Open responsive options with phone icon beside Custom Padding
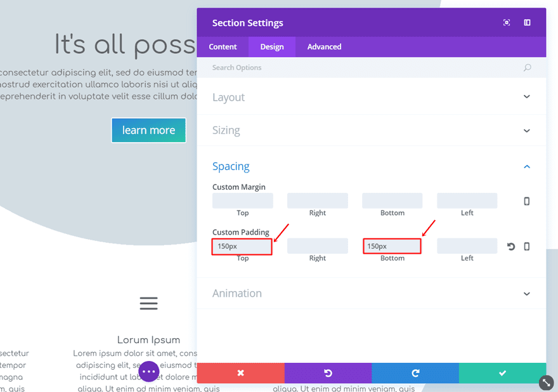The width and height of the screenshot is (558, 392). click(x=527, y=246)
